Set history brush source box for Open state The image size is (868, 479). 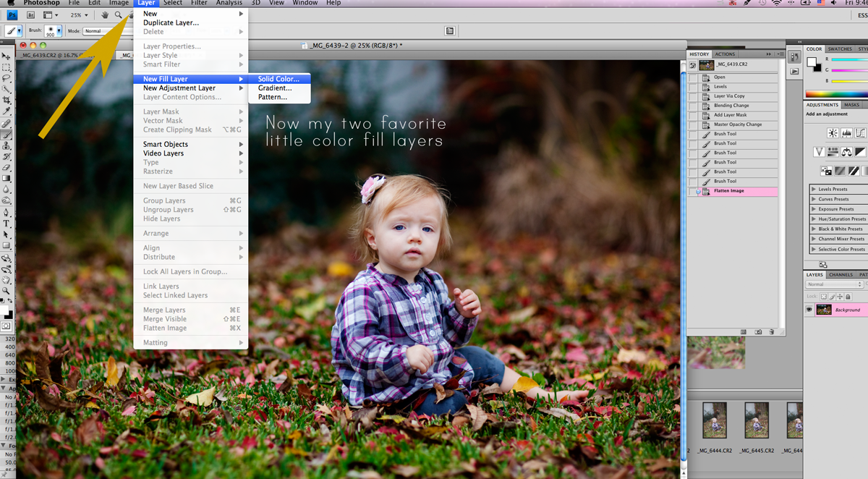point(693,77)
